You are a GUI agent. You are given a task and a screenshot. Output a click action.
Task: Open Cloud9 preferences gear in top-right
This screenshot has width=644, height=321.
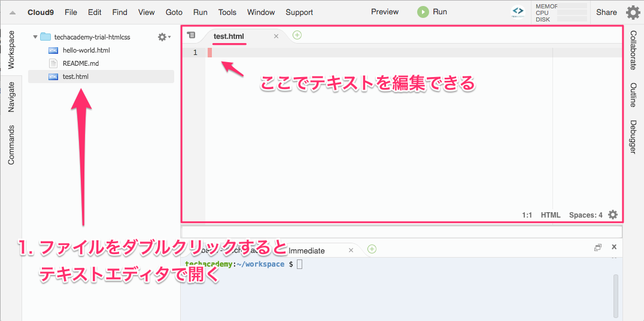(x=633, y=13)
